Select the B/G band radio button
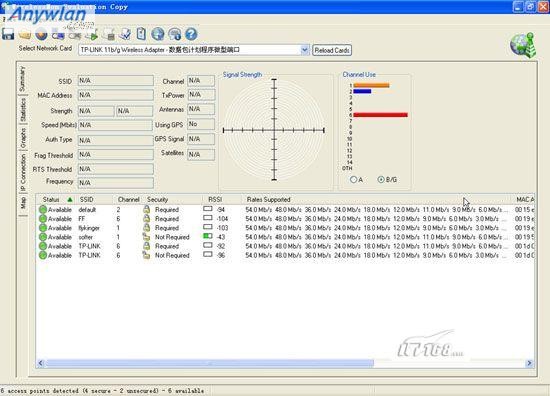Image resolution: width=550 pixels, height=396 pixels. (x=381, y=180)
